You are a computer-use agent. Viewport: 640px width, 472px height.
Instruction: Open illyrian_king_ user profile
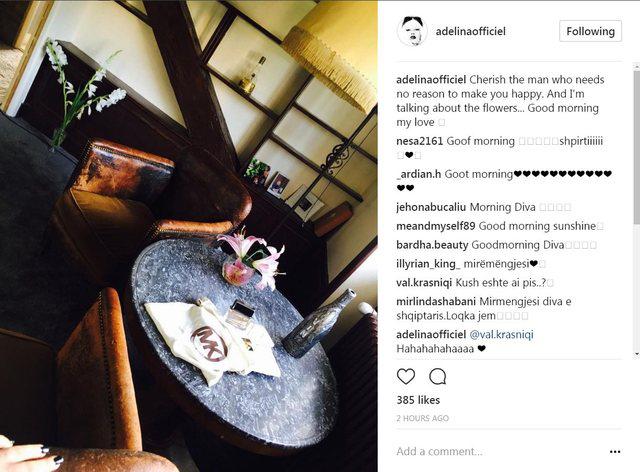428,264
